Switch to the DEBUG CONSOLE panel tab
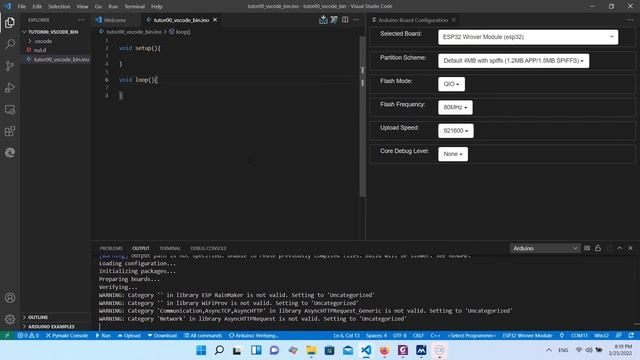 (208, 248)
